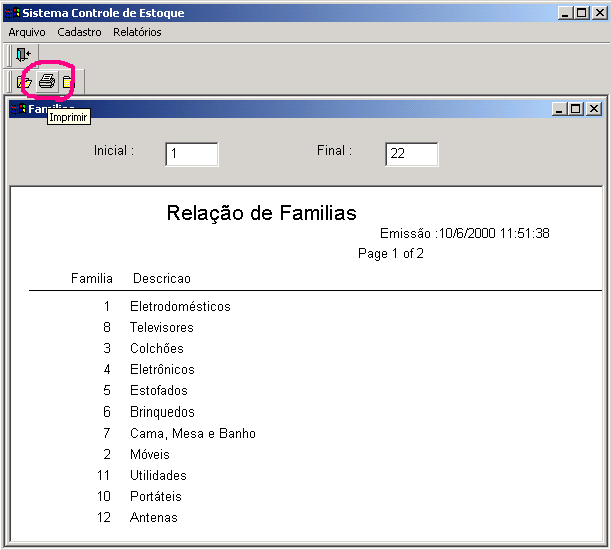Image resolution: width=611 pixels, height=550 pixels.
Task: Close the Sistema Controle de Estoque window
Action: [599, 13]
